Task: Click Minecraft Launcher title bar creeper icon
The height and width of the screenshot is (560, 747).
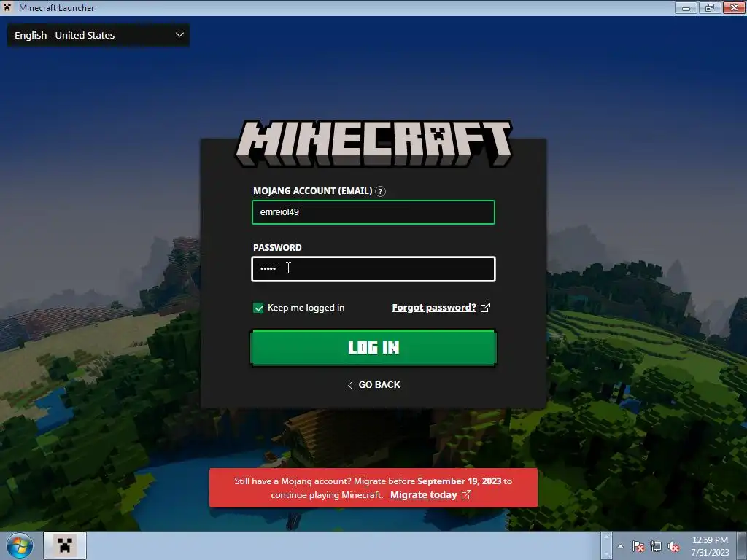Action: [x=7, y=7]
